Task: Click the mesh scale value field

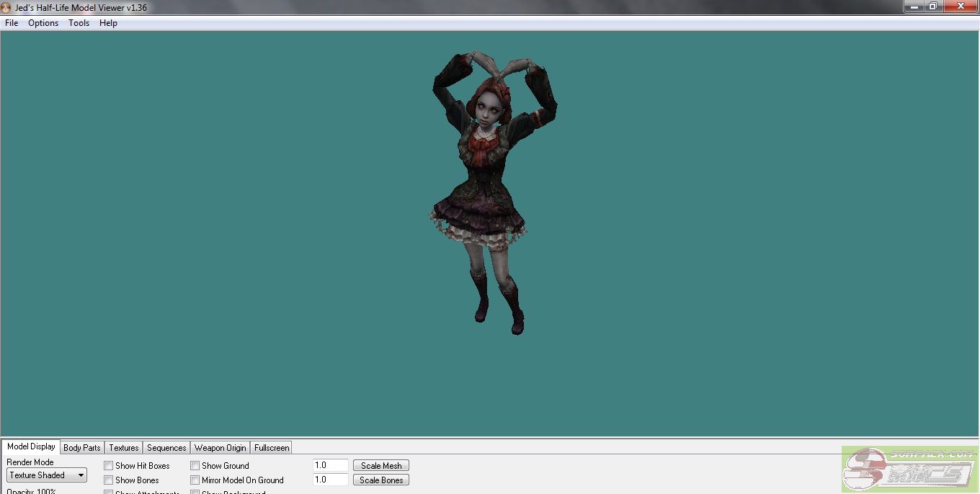Action: (331, 465)
